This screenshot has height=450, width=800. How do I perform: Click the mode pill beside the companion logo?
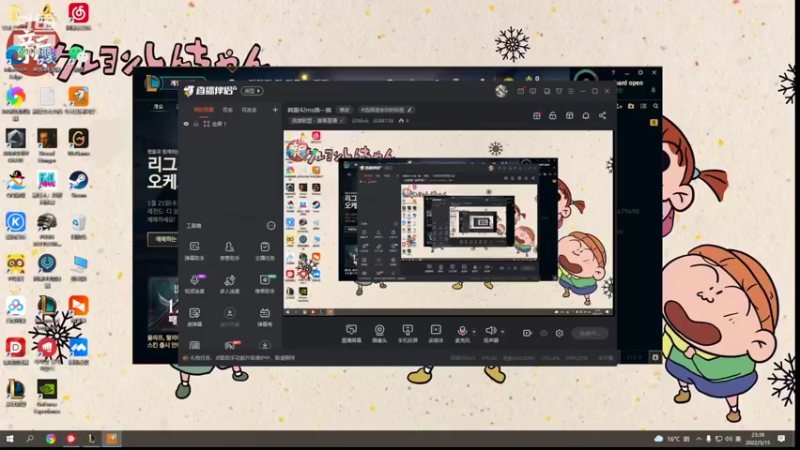coord(252,91)
